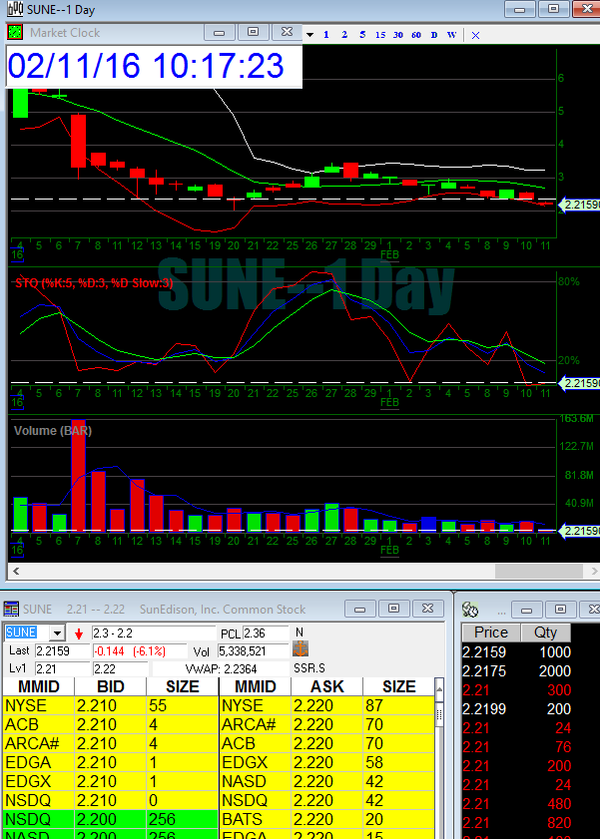Click the STO indicator label
This screenshot has width=600, height=839.
pyautogui.click(x=94, y=283)
